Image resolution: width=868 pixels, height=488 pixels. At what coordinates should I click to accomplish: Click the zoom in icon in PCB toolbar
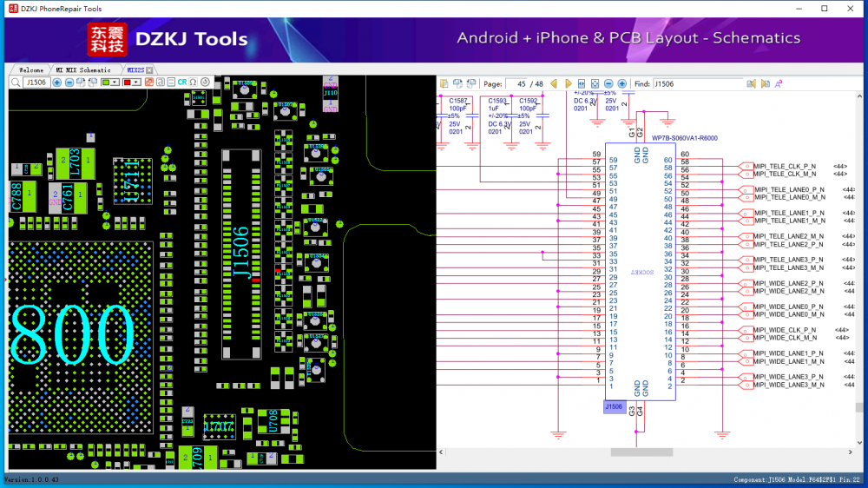[57, 82]
